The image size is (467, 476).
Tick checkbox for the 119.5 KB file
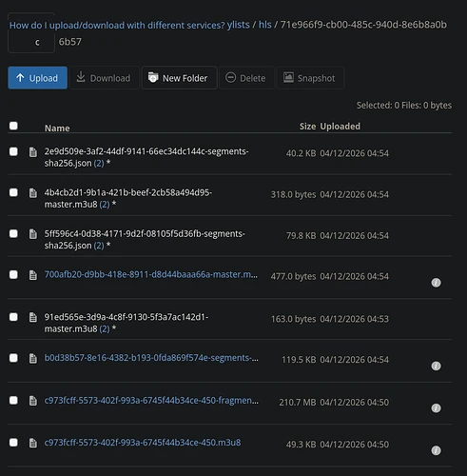click(x=13, y=358)
